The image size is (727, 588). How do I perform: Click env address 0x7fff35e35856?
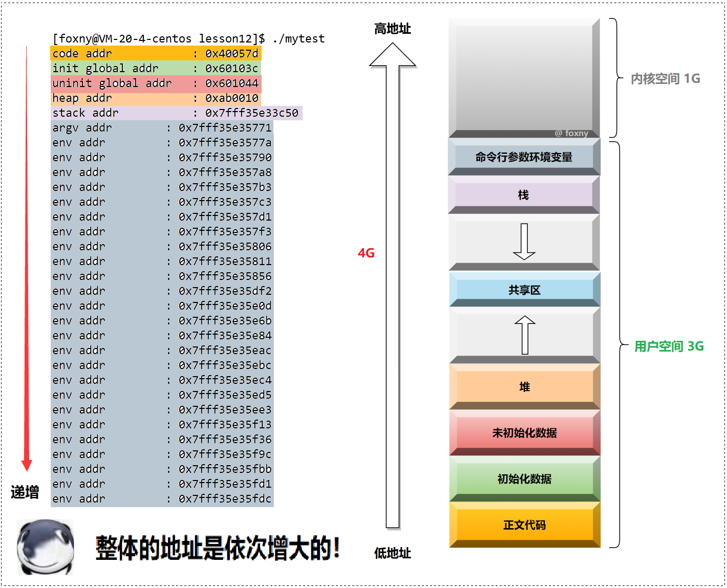point(225,276)
